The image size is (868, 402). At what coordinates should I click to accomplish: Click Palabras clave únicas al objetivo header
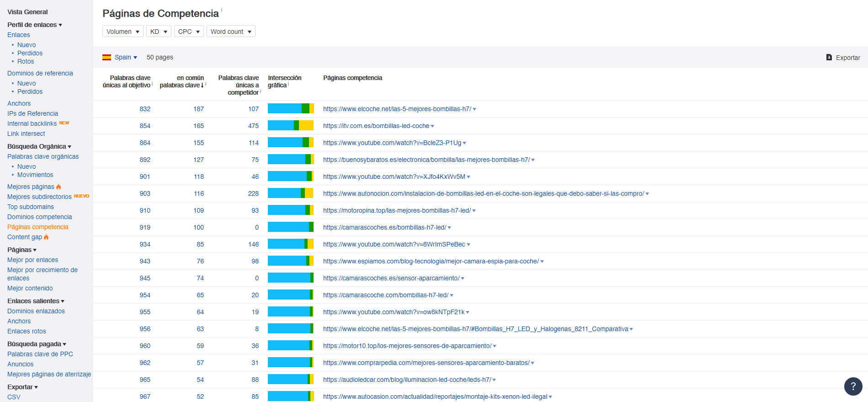click(127, 81)
